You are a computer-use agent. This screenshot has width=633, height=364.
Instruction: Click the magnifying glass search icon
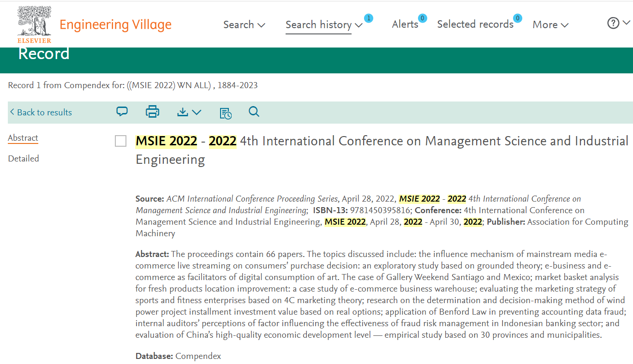point(254,112)
